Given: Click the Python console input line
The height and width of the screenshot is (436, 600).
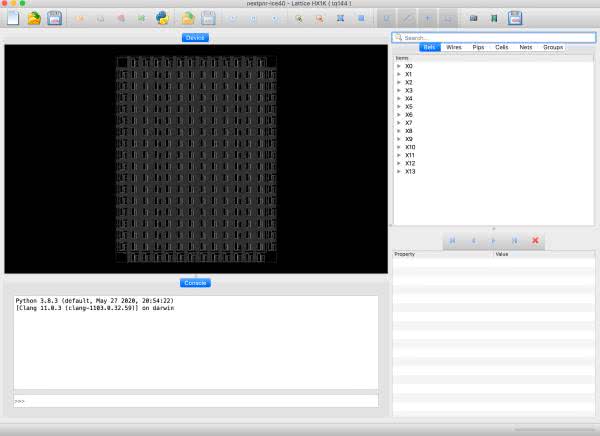Looking at the screenshot, I should [x=196, y=401].
